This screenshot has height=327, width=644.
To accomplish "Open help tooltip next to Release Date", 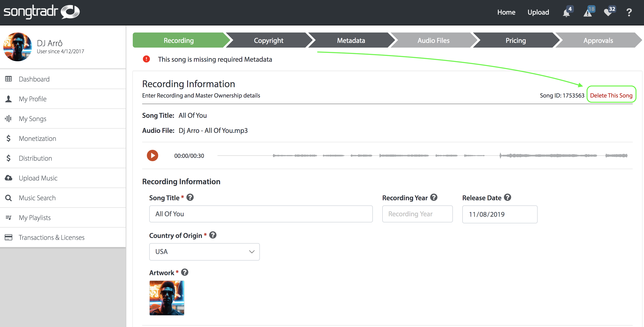I will pyautogui.click(x=507, y=198).
